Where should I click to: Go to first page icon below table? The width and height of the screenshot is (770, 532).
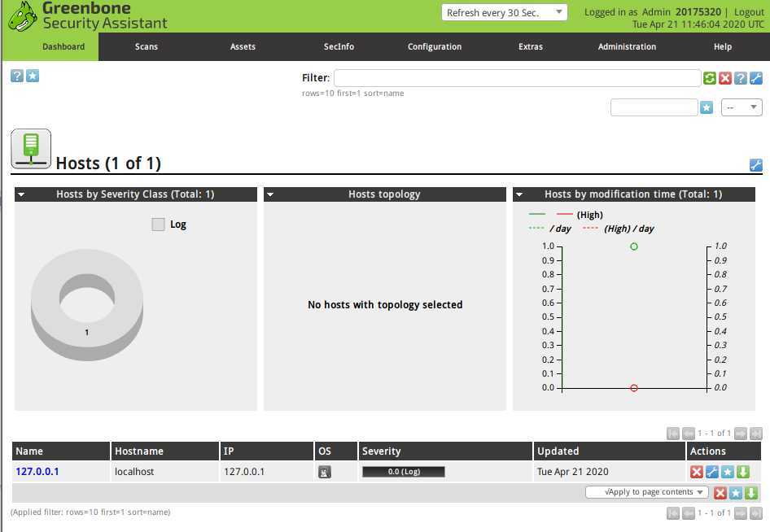coord(673,513)
